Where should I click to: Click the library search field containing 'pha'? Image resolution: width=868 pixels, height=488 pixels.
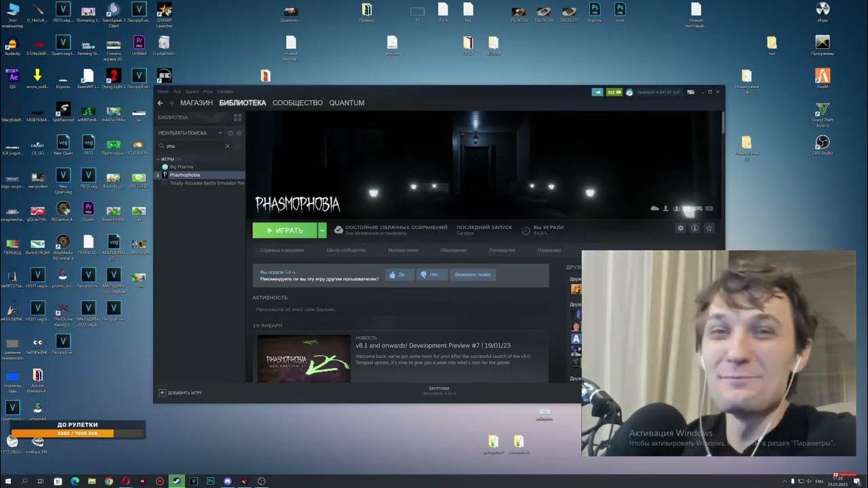[x=195, y=146]
